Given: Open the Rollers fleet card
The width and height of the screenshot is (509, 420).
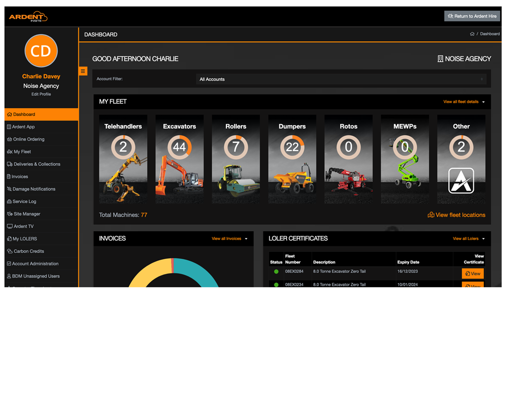Looking at the screenshot, I should pos(236,159).
